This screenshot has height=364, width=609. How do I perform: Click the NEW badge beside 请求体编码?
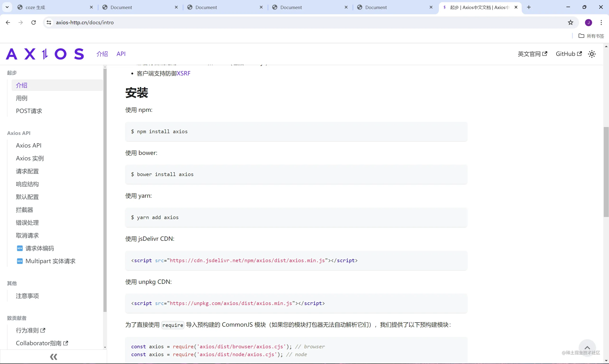point(20,248)
